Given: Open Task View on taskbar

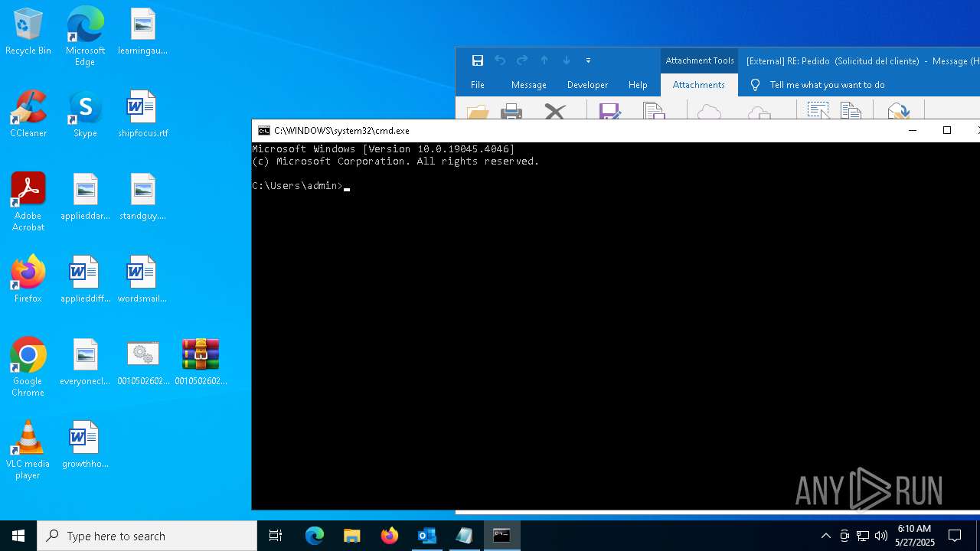Looking at the screenshot, I should [x=276, y=536].
